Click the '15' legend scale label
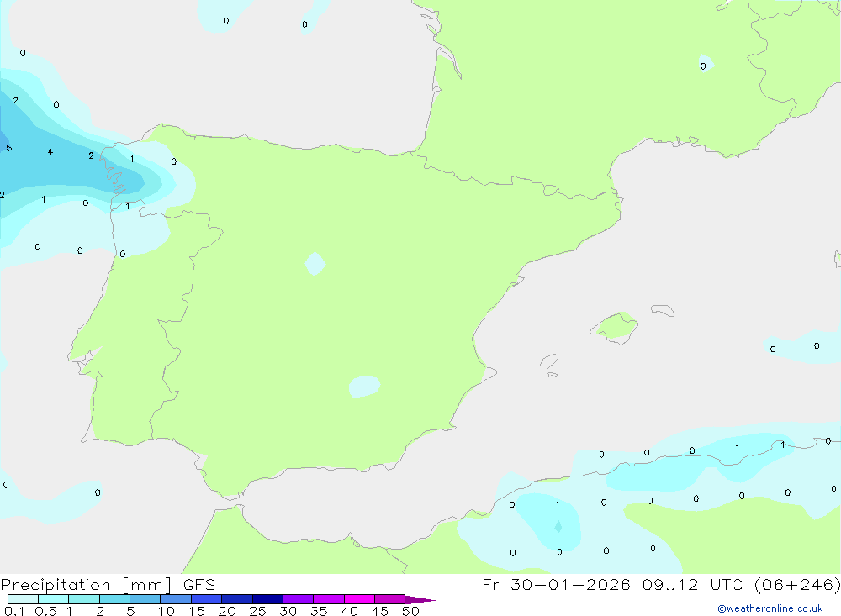The image size is (841, 616). [x=196, y=611]
